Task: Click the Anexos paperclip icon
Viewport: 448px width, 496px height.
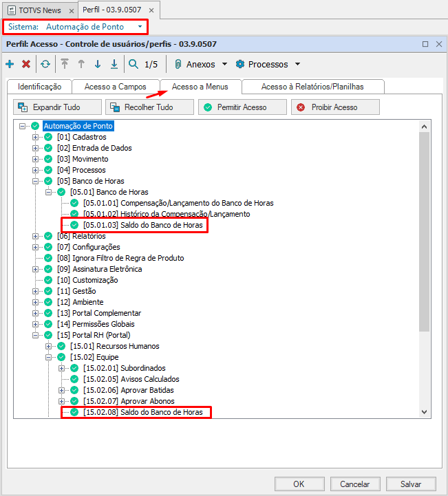Action: (178, 64)
